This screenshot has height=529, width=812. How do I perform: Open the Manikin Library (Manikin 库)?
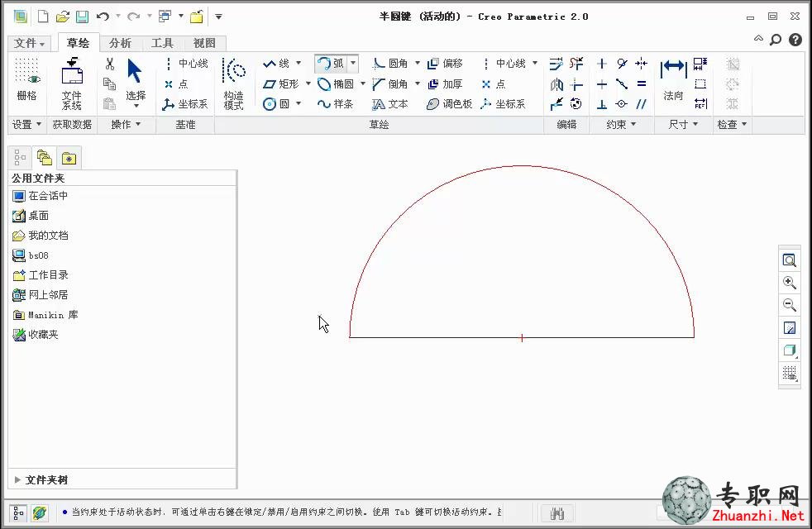point(45,315)
